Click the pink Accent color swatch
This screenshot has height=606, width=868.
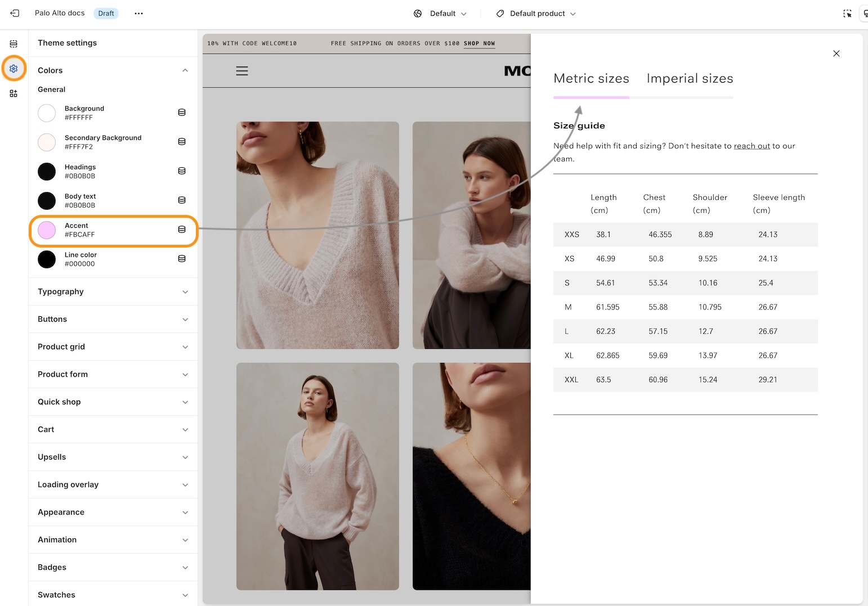[47, 230]
